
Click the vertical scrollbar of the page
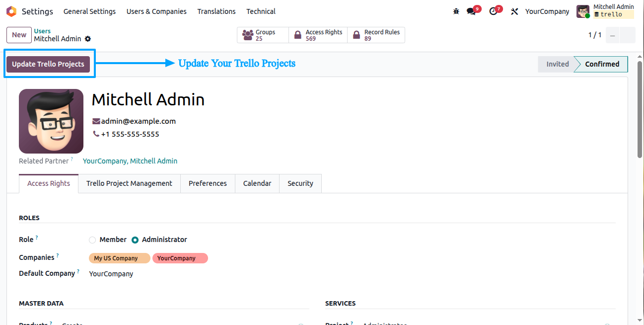(640, 109)
